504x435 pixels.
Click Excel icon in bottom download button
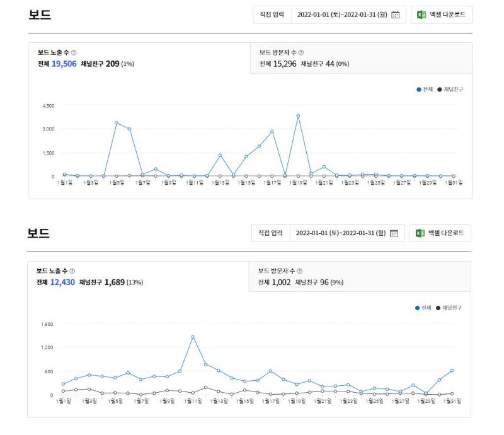pos(420,233)
